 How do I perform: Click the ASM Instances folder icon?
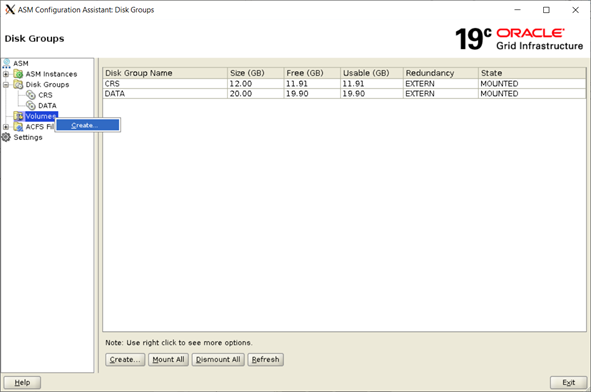coord(18,74)
